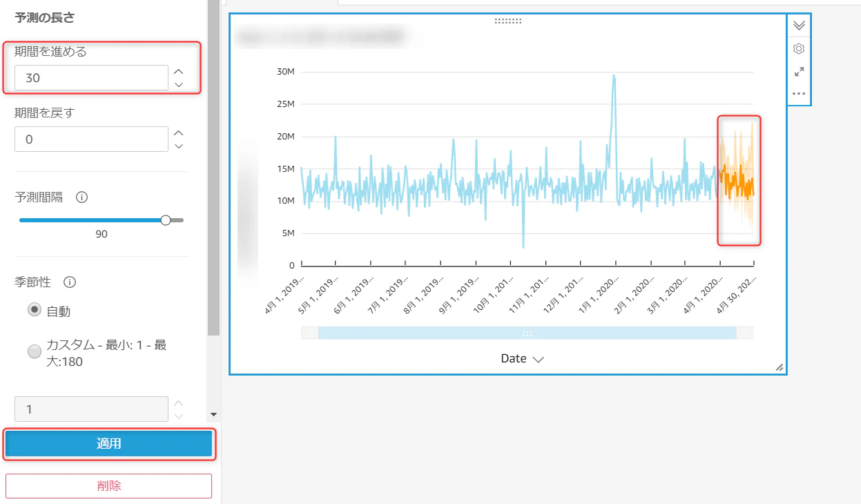Click the 期間を戻す field showing 0
This screenshot has height=504, width=861.
coord(91,139)
